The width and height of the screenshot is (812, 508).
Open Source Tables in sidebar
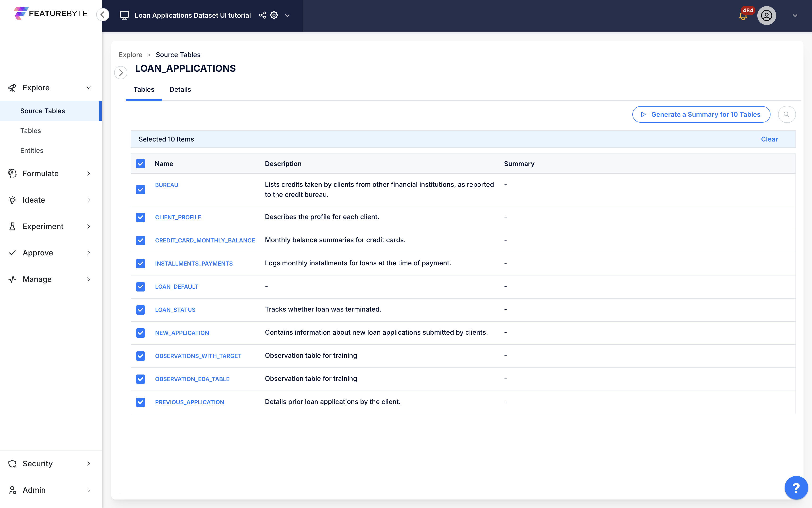click(x=50, y=111)
